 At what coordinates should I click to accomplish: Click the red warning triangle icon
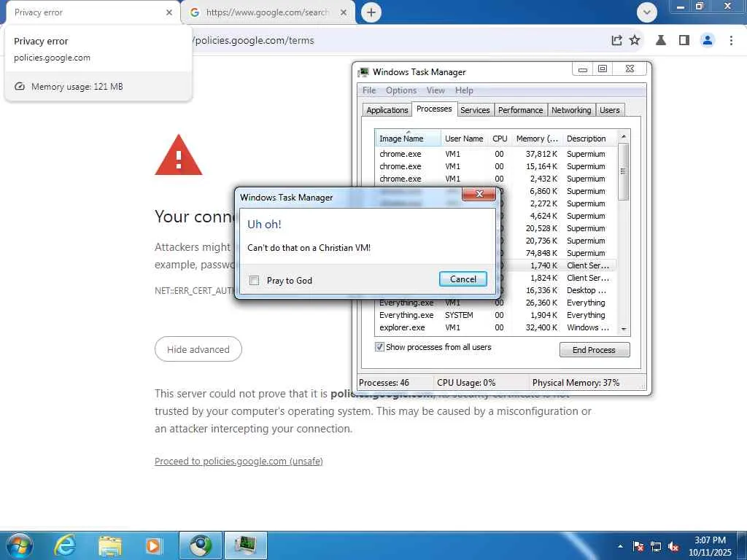coord(179,155)
